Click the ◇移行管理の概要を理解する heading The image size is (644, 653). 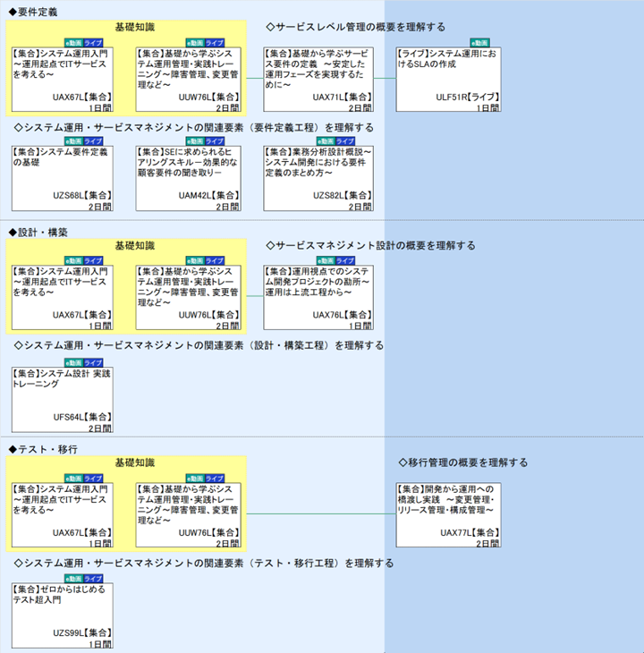[x=462, y=462]
